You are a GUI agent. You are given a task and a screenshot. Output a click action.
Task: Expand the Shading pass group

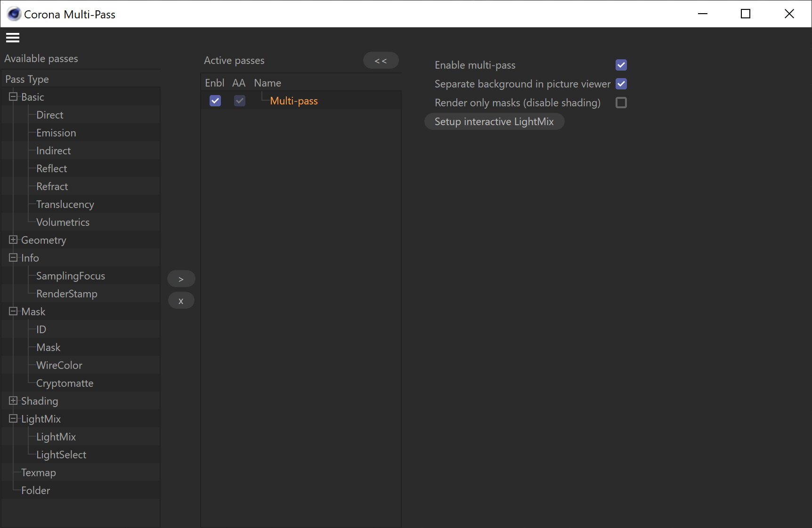(13, 401)
